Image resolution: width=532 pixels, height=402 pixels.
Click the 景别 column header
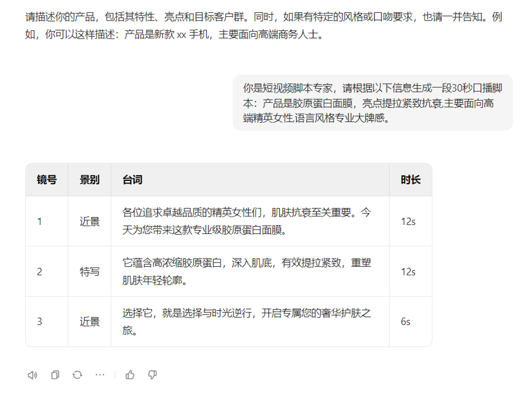tap(89, 178)
